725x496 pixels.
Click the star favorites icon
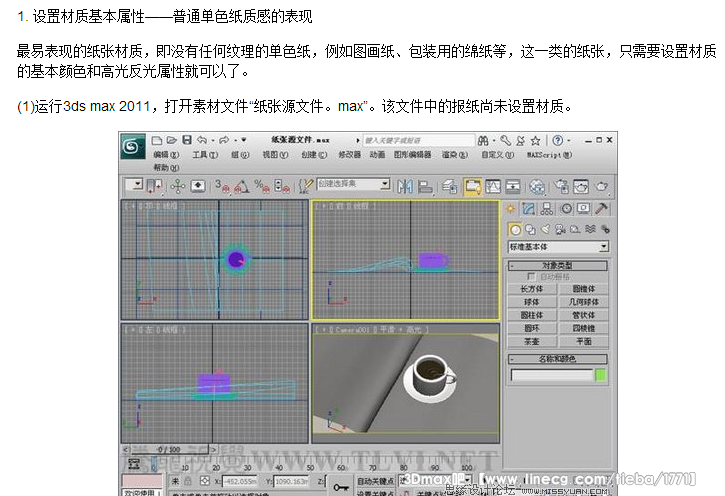click(x=535, y=141)
